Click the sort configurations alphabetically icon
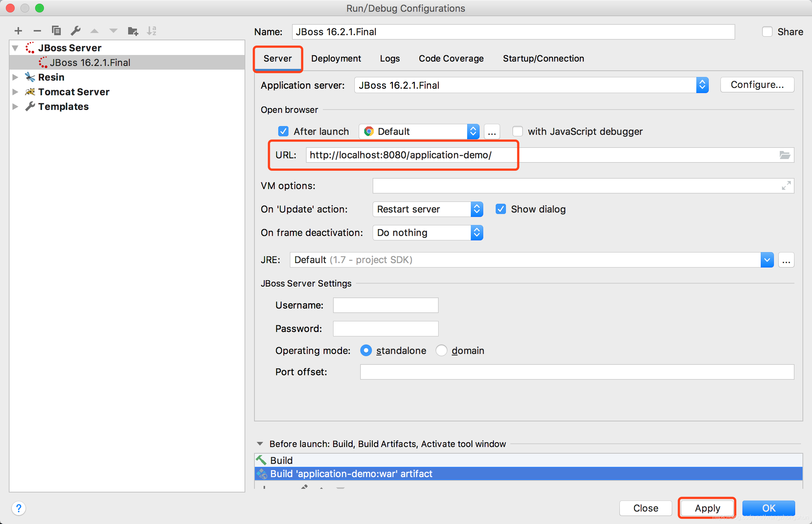The height and width of the screenshot is (524, 812). coord(151,31)
